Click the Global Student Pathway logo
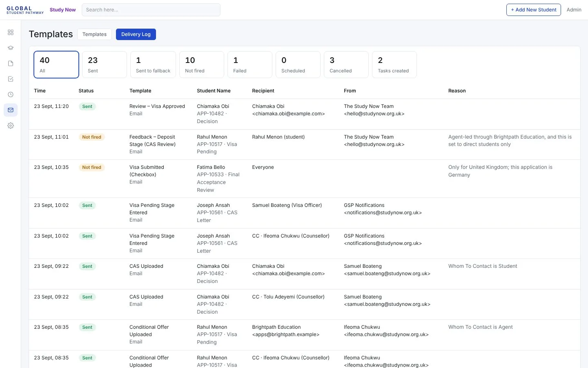The height and width of the screenshot is (368, 588). click(25, 10)
